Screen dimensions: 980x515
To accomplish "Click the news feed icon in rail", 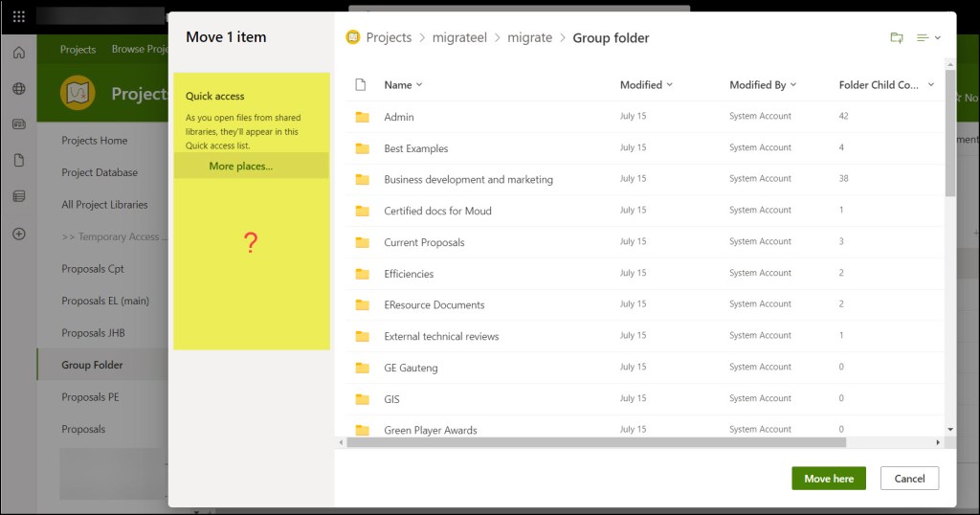I will [18, 123].
